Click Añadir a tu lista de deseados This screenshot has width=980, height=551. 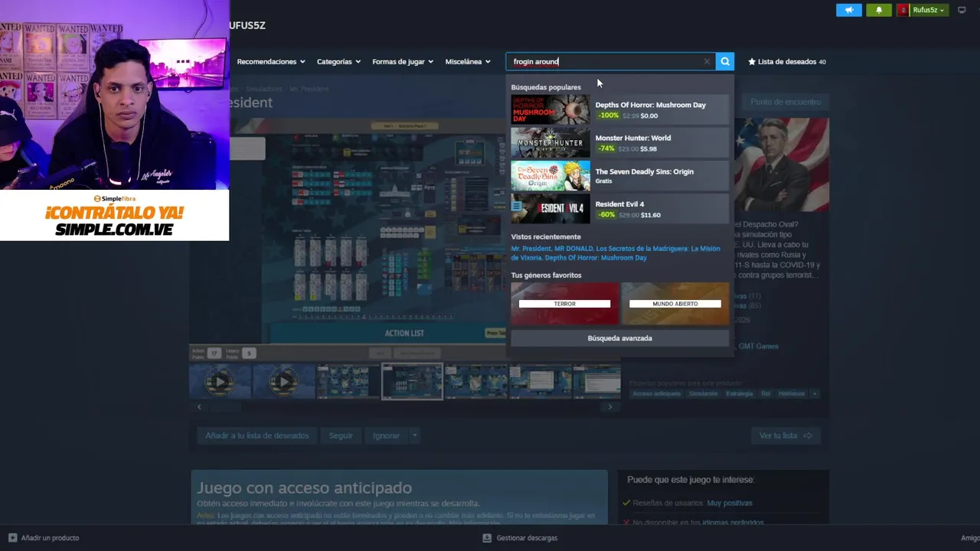coord(256,435)
